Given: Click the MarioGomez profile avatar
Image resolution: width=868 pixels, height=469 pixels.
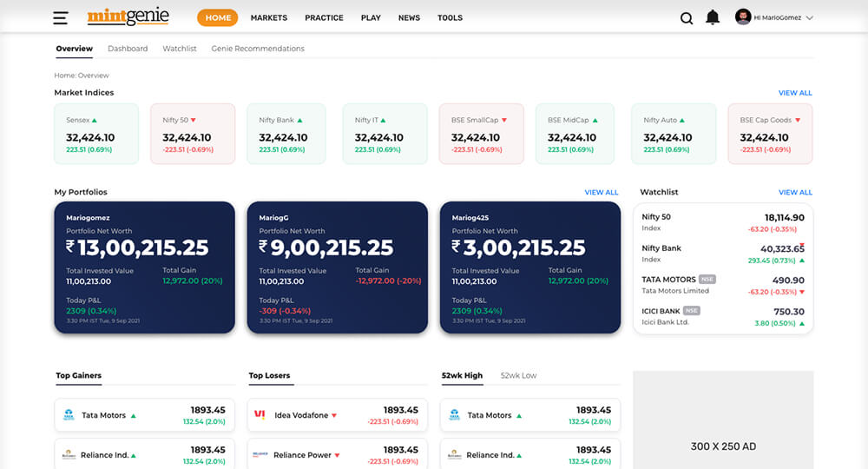Looking at the screenshot, I should [743, 17].
